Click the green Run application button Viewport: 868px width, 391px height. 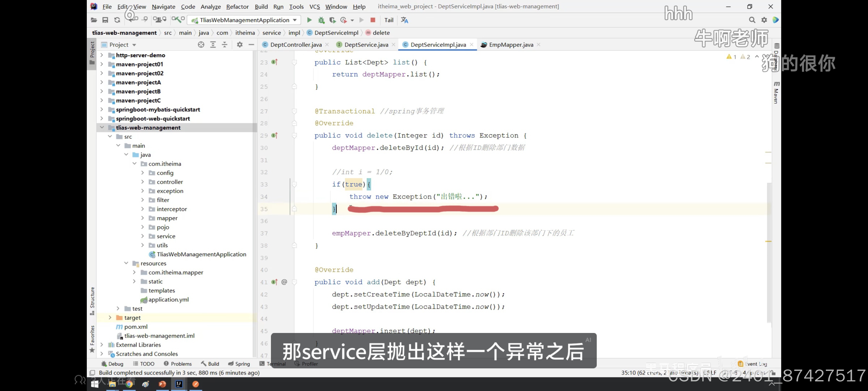click(x=309, y=20)
